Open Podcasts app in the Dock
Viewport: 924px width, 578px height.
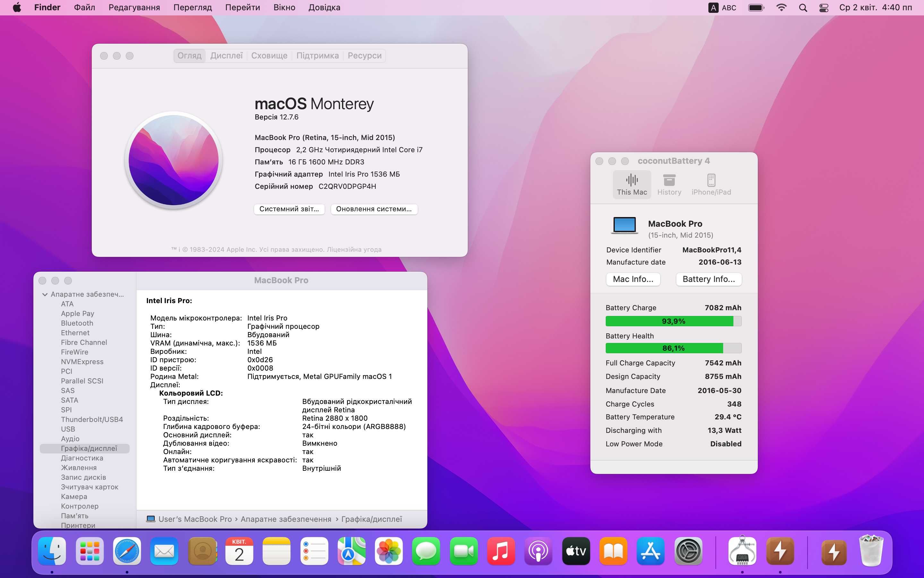coord(538,551)
